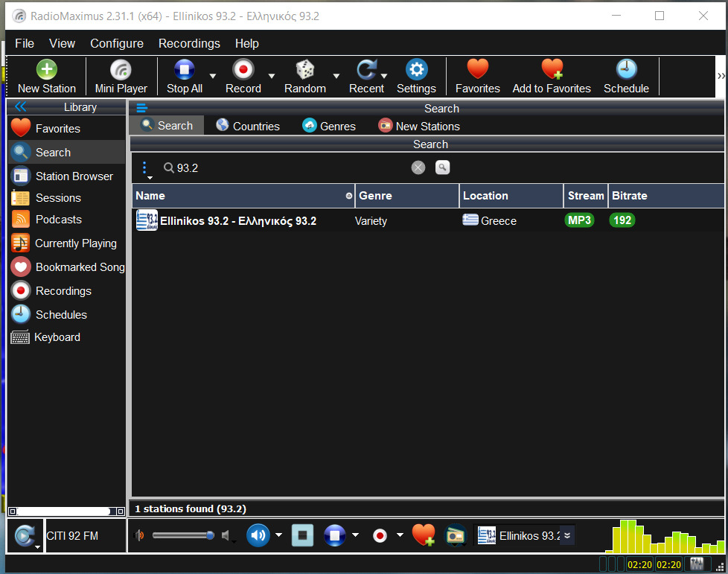
Task: Click Stop All in the toolbar
Action: point(185,77)
